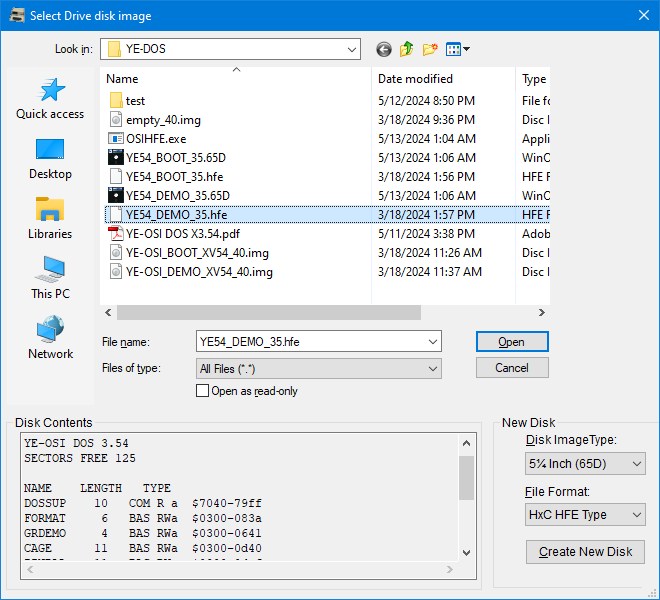Select the file name YE54_BOOT_35.65D

176,157
